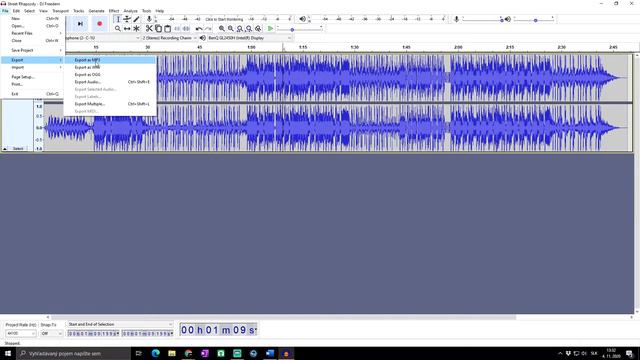Screen dimensions: 640x360
Task: Select the Time Shift tool
Action: [x=127, y=29]
